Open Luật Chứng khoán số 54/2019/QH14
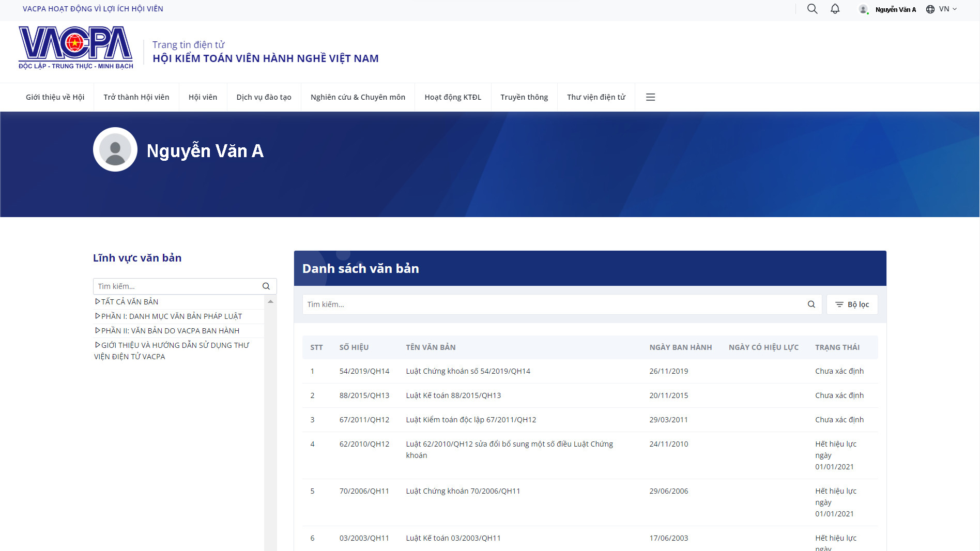 click(x=468, y=371)
